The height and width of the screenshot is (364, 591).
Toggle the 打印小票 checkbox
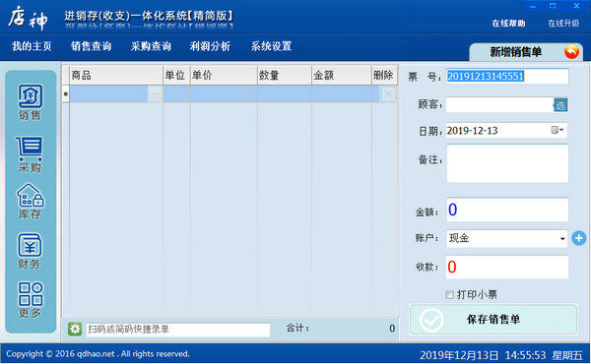[449, 294]
